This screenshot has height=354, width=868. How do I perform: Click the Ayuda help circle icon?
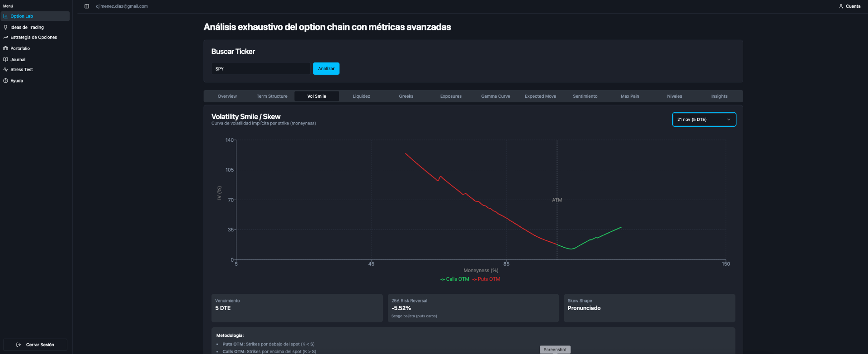[5, 81]
